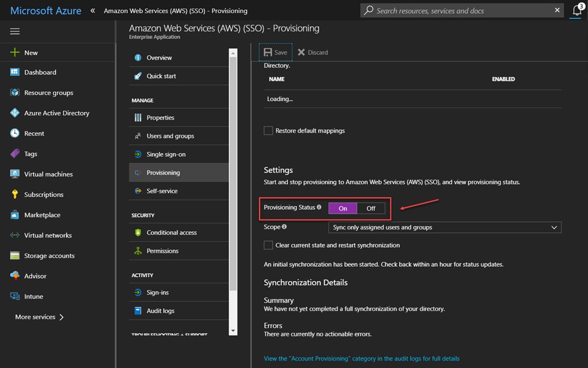
Task: Click the Resource groups cube icon
Action: click(x=14, y=93)
